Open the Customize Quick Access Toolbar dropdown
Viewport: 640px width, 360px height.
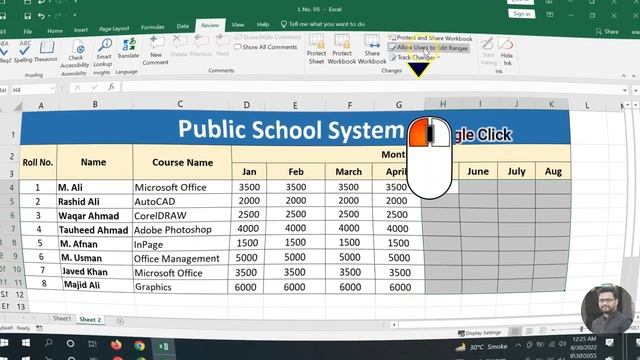(75, 16)
